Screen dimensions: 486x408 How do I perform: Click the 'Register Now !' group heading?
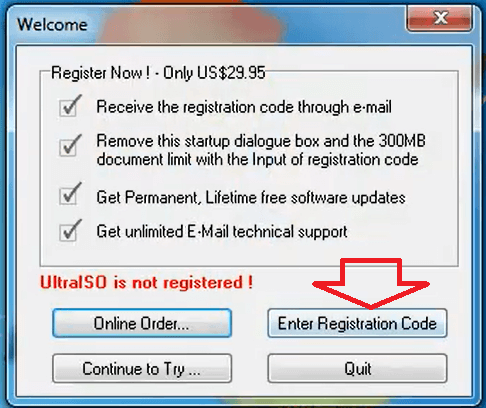[100, 73]
